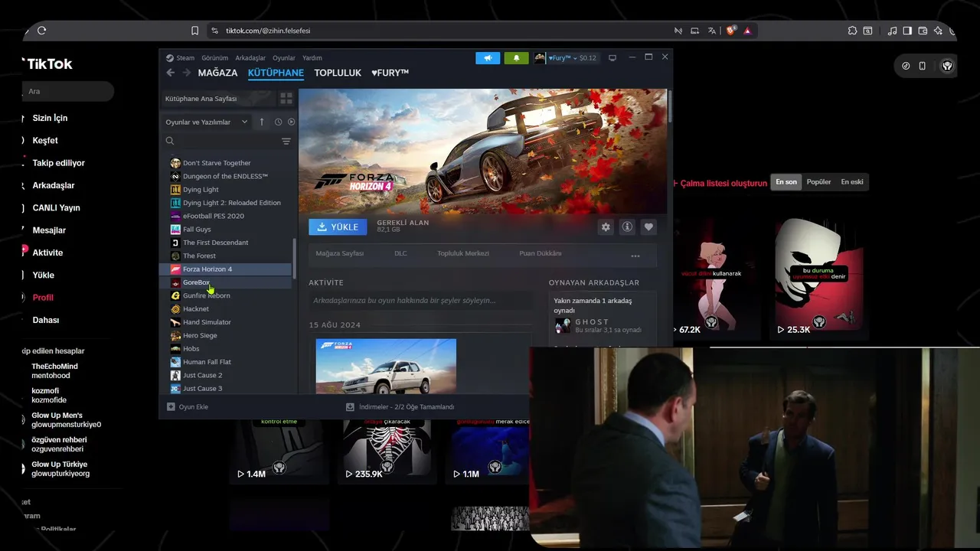Viewport: 980px width, 551px height.
Task: Click Oyun Ekle at bottom of Steam
Action: tap(188, 407)
